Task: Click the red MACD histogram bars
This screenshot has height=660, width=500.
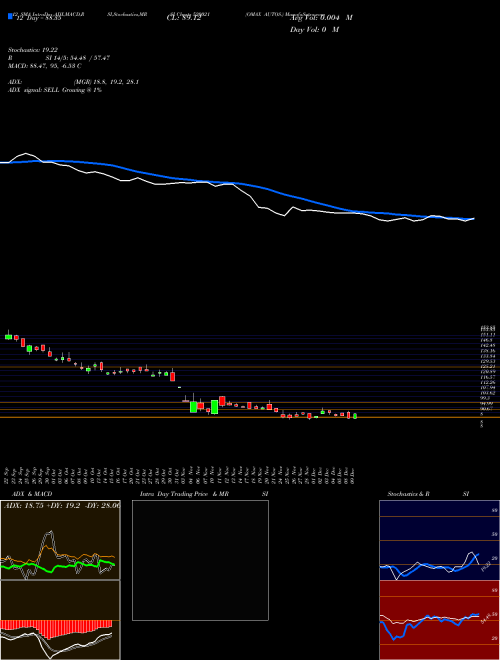Action: pyautogui.click(x=56, y=628)
